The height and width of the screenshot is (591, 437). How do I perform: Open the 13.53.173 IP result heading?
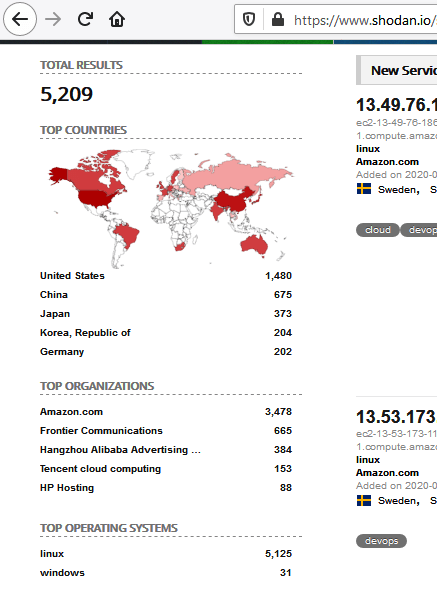pos(396,417)
